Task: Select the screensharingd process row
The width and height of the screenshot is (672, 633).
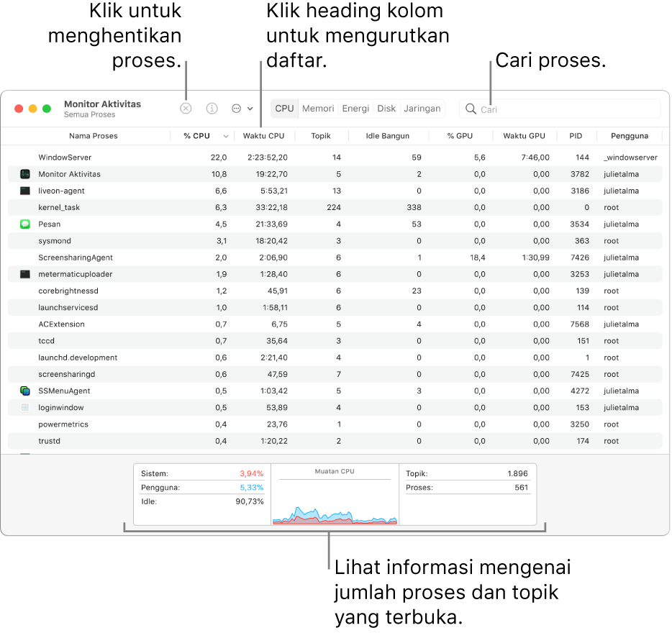Action: click(x=335, y=374)
